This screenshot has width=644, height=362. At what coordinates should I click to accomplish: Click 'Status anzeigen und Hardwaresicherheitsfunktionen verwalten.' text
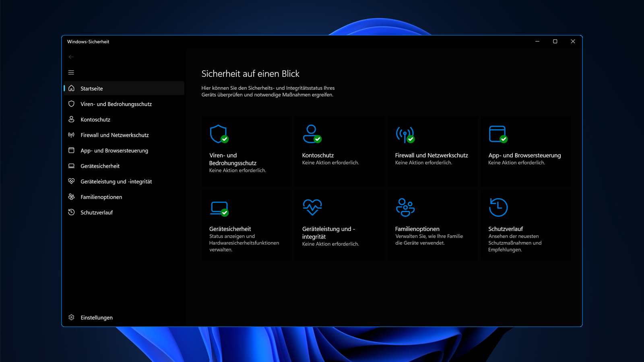coord(244,243)
